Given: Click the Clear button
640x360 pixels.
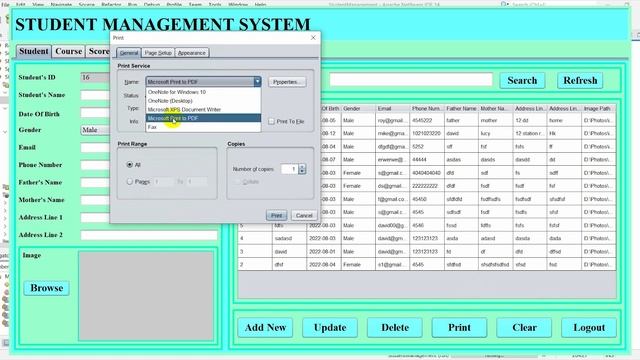Looking at the screenshot, I should click(524, 327).
